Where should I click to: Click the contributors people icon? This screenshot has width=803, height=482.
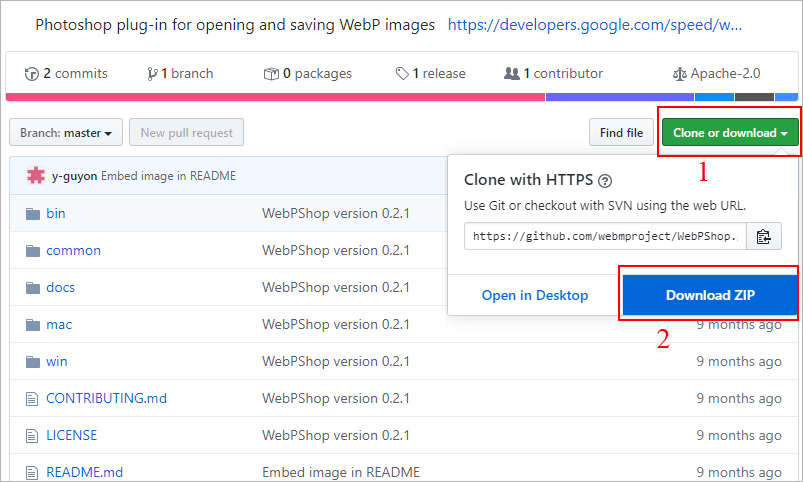512,73
